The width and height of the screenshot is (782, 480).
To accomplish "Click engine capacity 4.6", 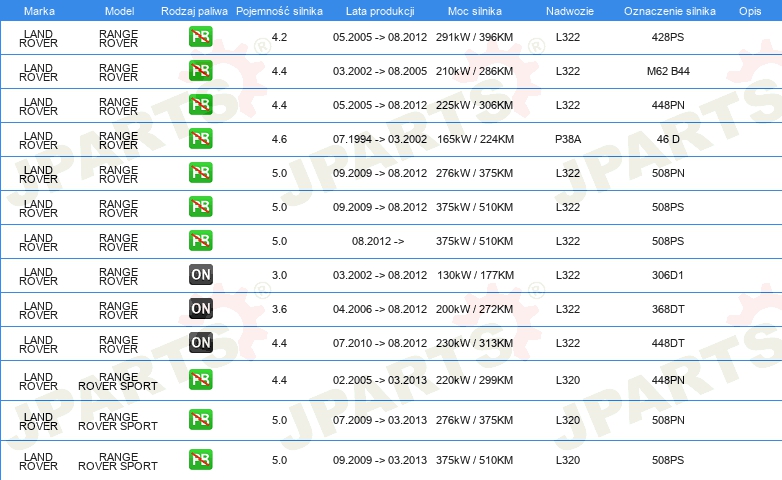I will 279,139.
